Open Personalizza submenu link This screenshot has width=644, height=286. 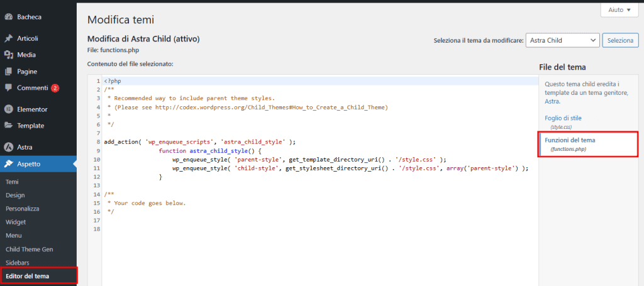point(23,209)
